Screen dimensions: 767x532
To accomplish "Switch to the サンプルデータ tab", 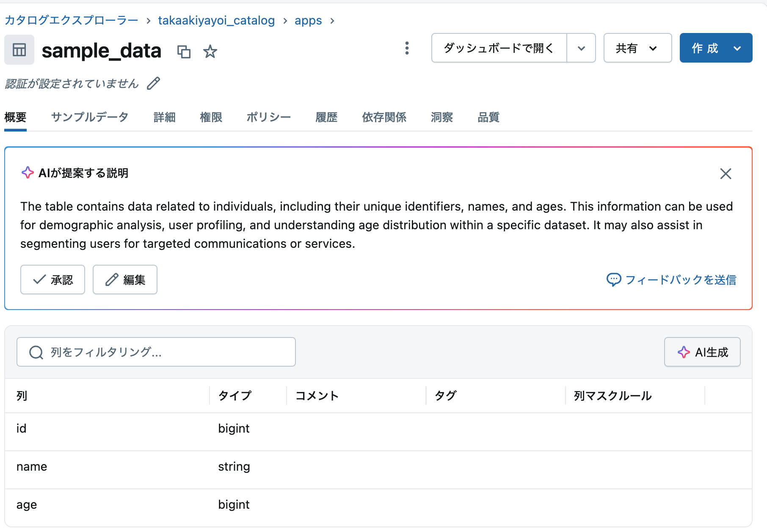I will coord(89,117).
